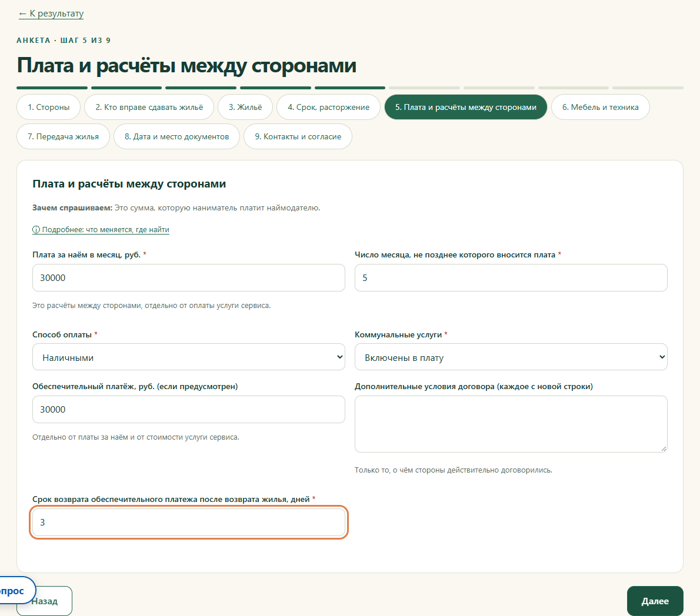Click hint 'Отдельно от платы за наём и от стоимости услуги сервиса.'

(x=136, y=437)
